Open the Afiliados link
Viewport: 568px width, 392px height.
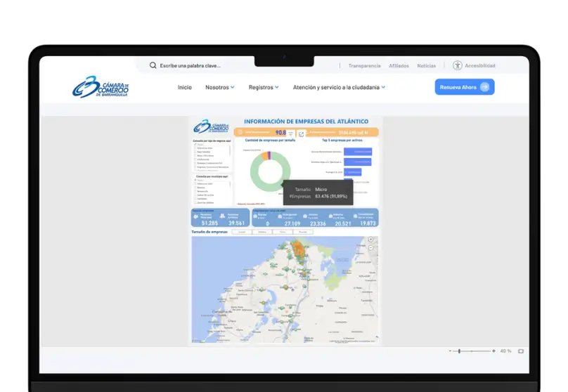[399, 65]
